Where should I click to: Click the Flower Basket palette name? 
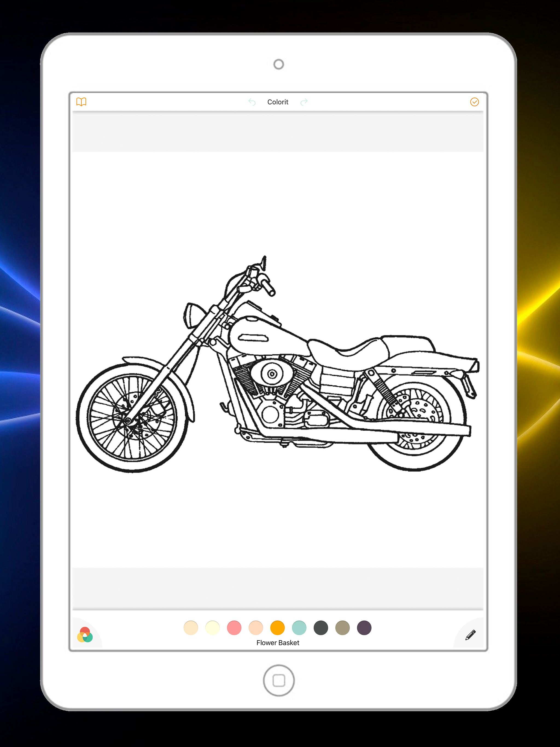click(x=278, y=643)
